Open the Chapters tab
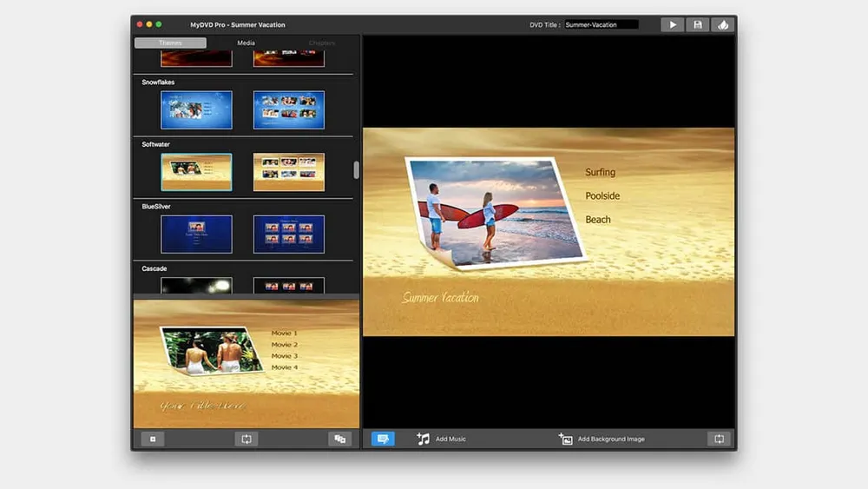Image resolution: width=868 pixels, height=489 pixels. 321,43
